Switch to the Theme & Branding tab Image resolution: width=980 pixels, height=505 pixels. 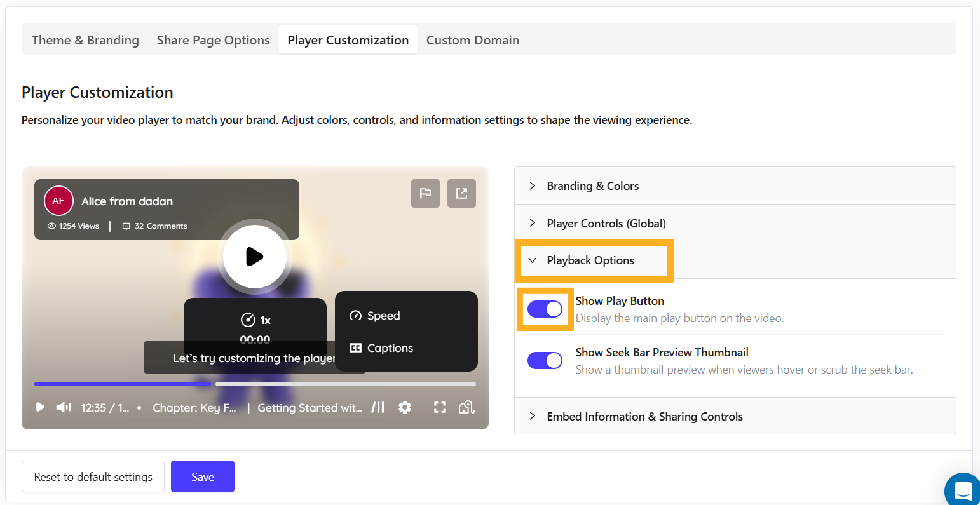[x=85, y=39]
